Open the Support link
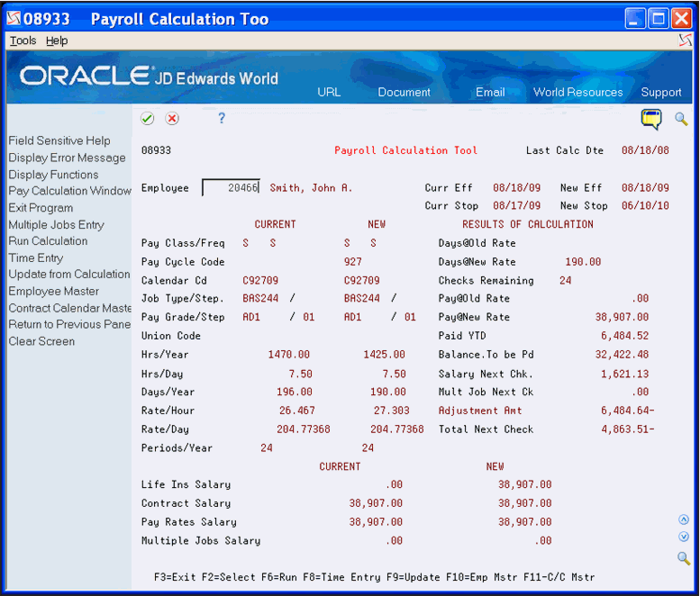The width and height of the screenshot is (700, 596). point(661,93)
